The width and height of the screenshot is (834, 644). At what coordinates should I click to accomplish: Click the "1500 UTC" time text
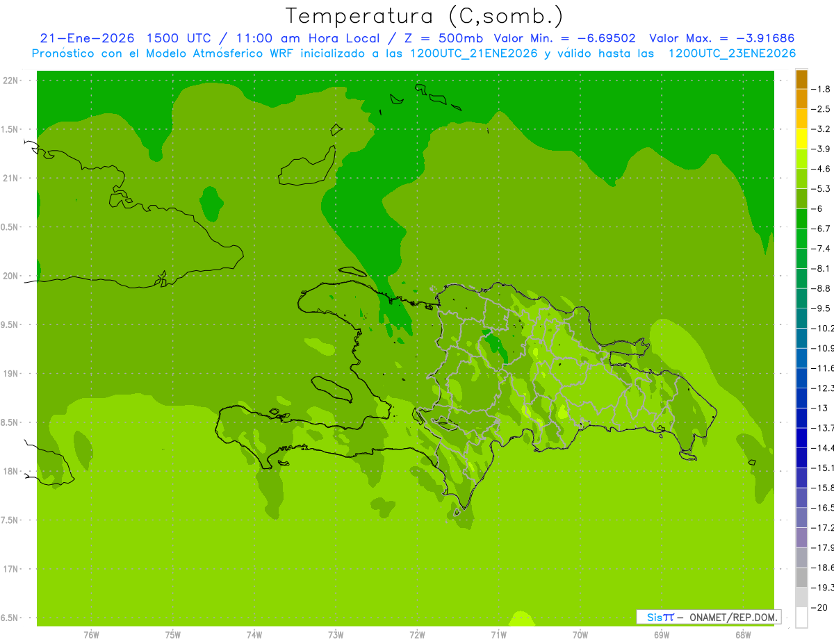tap(179, 38)
